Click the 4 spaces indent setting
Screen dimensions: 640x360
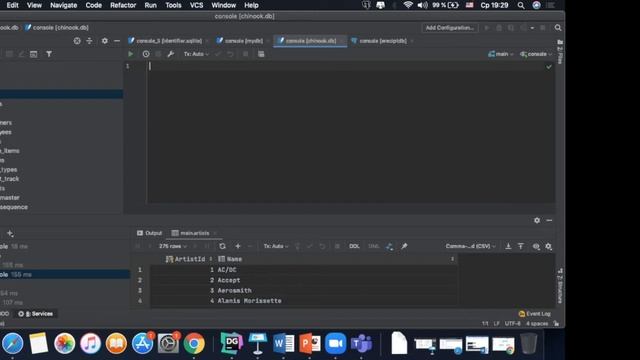[537, 323]
